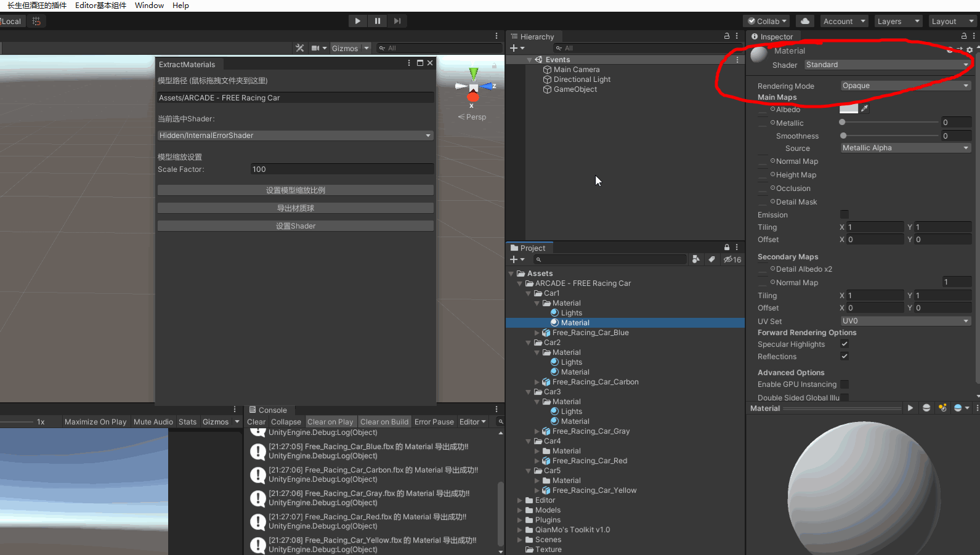The width and height of the screenshot is (980, 555).
Task: Open the Shader dropdown showing Standard
Action: tap(888, 65)
